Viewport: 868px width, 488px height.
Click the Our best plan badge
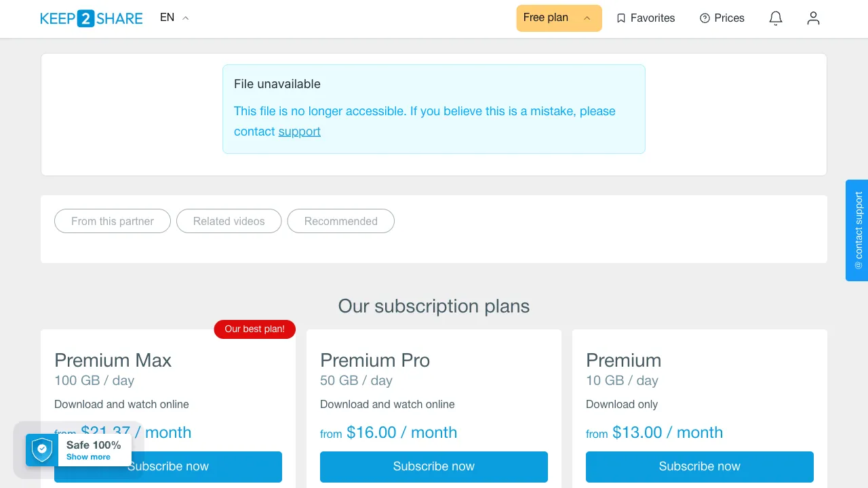click(x=255, y=329)
